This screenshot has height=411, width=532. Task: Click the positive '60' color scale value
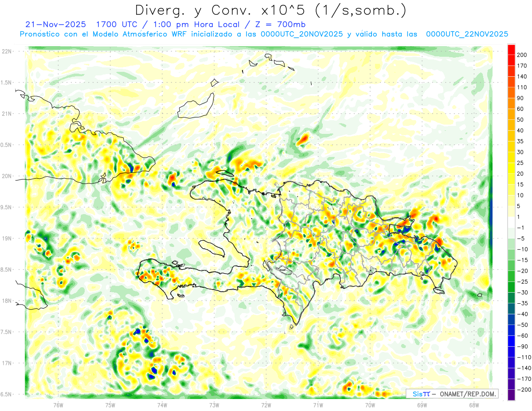tap(521, 109)
